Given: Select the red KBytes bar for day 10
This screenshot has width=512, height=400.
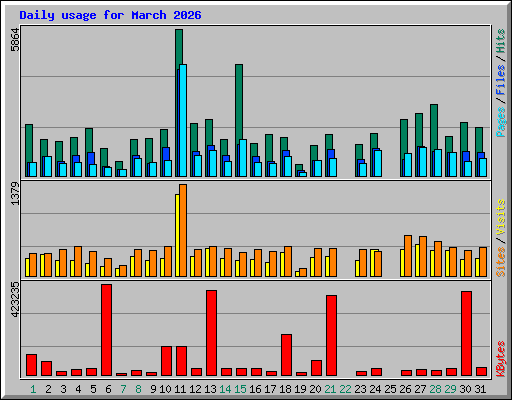Looking at the screenshot, I should click(166, 361).
